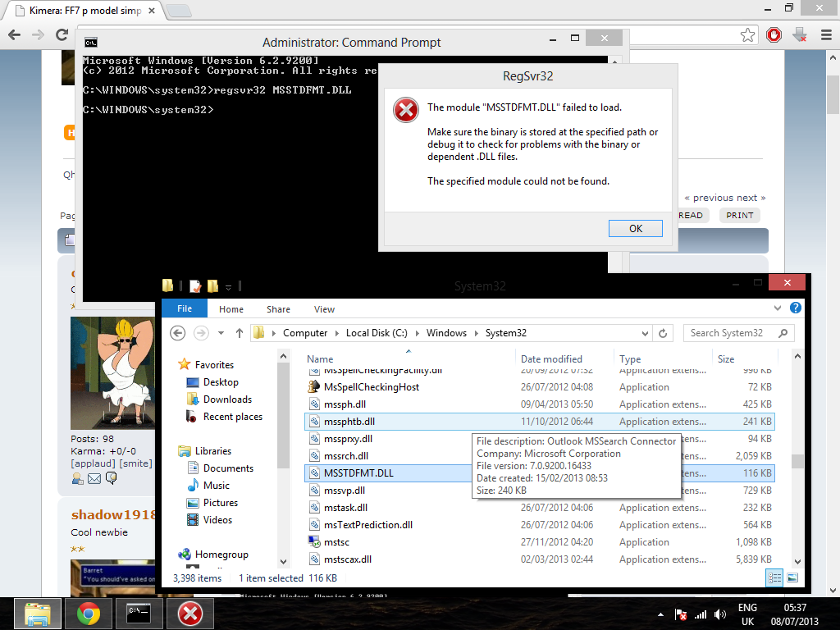Viewport: 840px width, 630px height.
Task: Click Chrome reload page button
Action: [62, 34]
